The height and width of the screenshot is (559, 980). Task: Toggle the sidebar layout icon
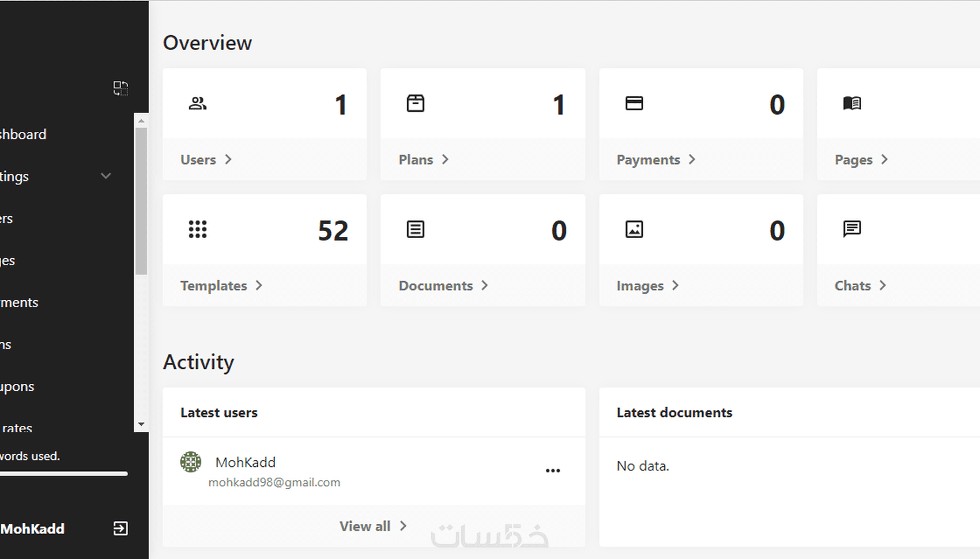click(x=120, y=88)
